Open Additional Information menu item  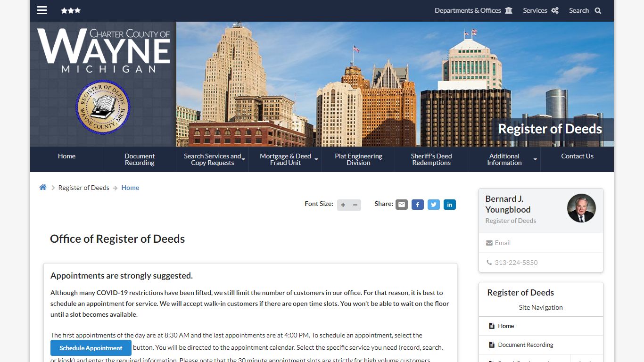(x=504, y=159)
